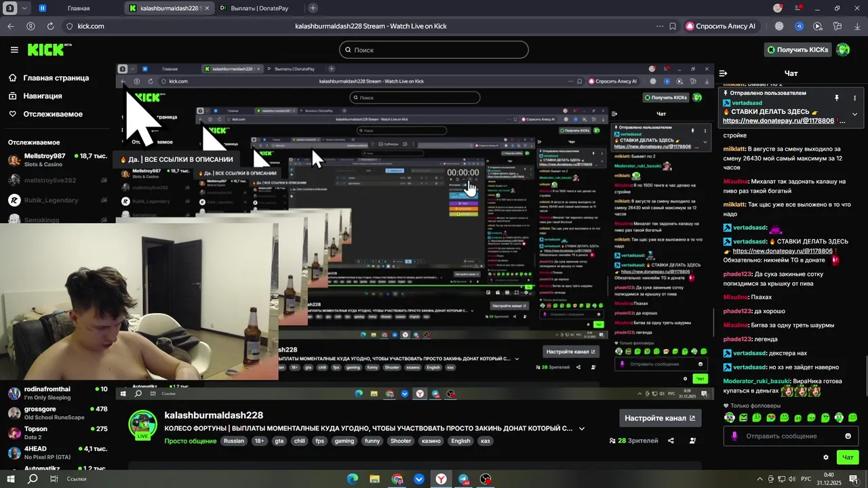Open the three-dot menu on the pinned message
This screenshot has width=868, height=488.
click(854, 98)
